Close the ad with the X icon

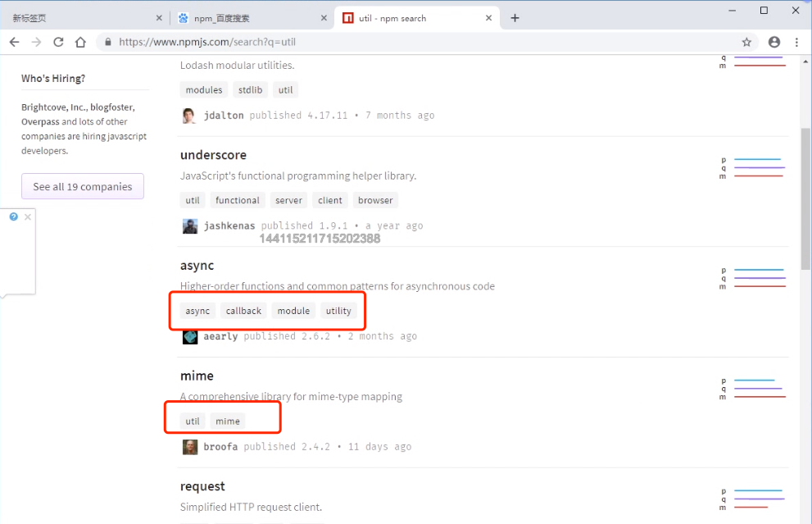click(x=28, y=216)
